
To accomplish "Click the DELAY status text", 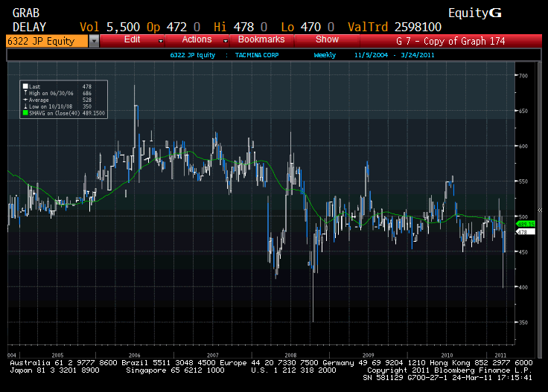I will click(29, 28).
